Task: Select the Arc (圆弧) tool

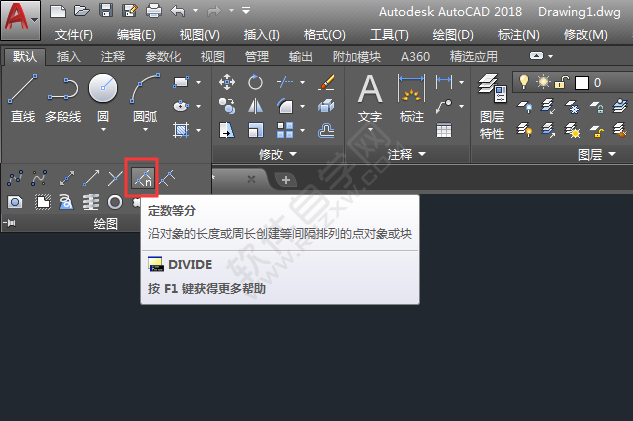Action: pyautogui.click(x=145, y=99)
